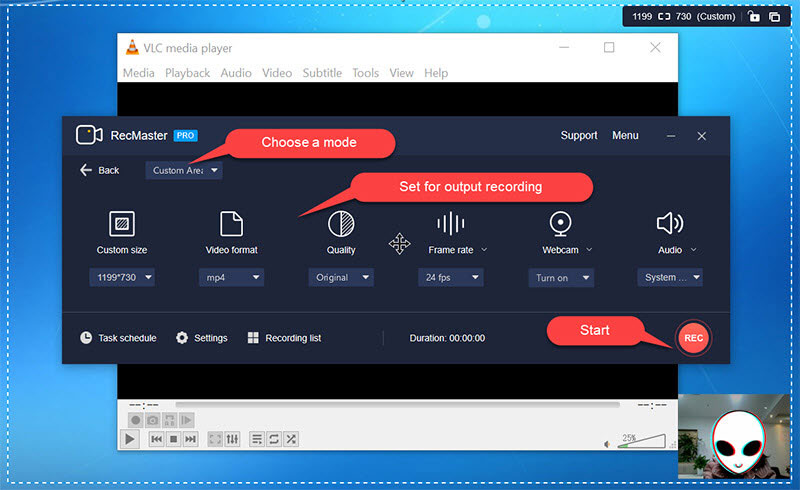800x490 pixels.
Task: Click the copy windows icon in size indicator
Action: pyautogui.click(x=774, y=17)
